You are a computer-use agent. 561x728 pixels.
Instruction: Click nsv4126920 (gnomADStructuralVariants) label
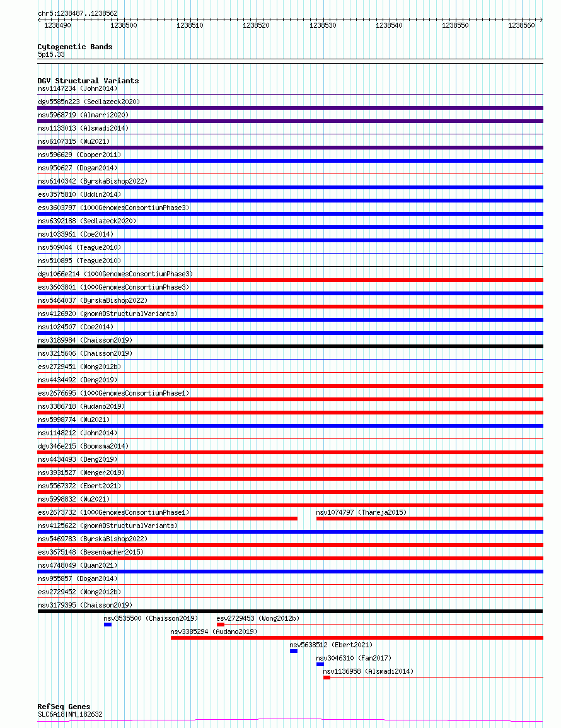pos(108,314)
